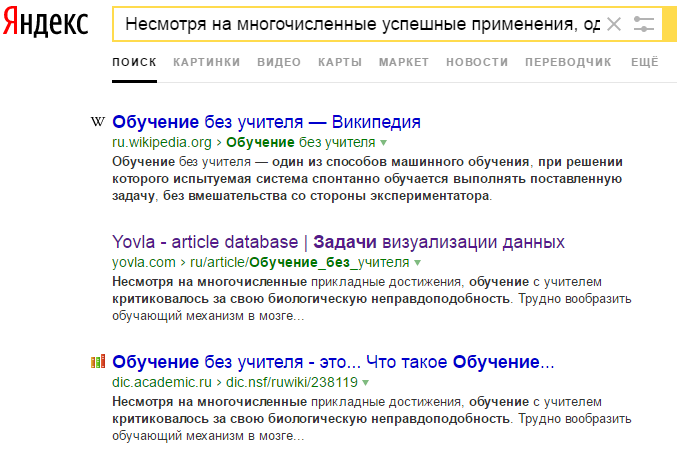Switch to the Картинки tab
The height and width of the screenshot is (452, 677).
pos(206,62)
